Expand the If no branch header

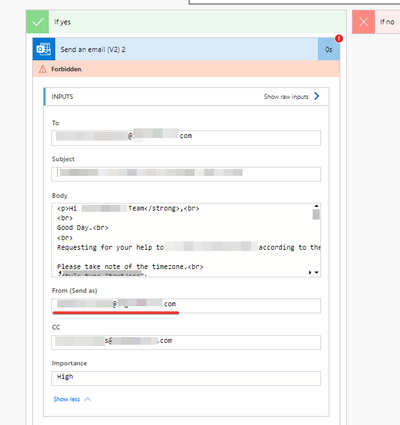coord(376,22)
